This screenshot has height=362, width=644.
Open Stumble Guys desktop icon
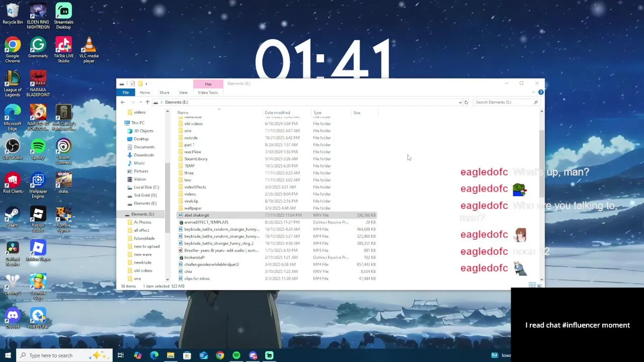point(38,287)
